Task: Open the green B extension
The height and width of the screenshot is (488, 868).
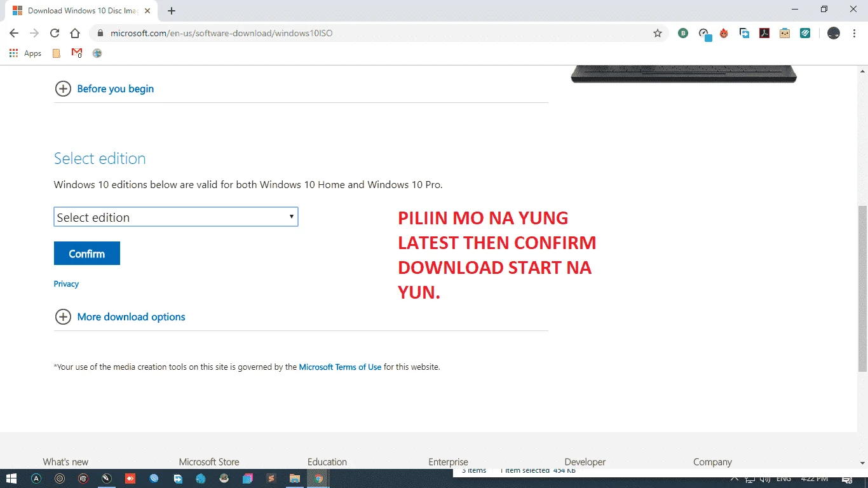Action: click(683, 33)
